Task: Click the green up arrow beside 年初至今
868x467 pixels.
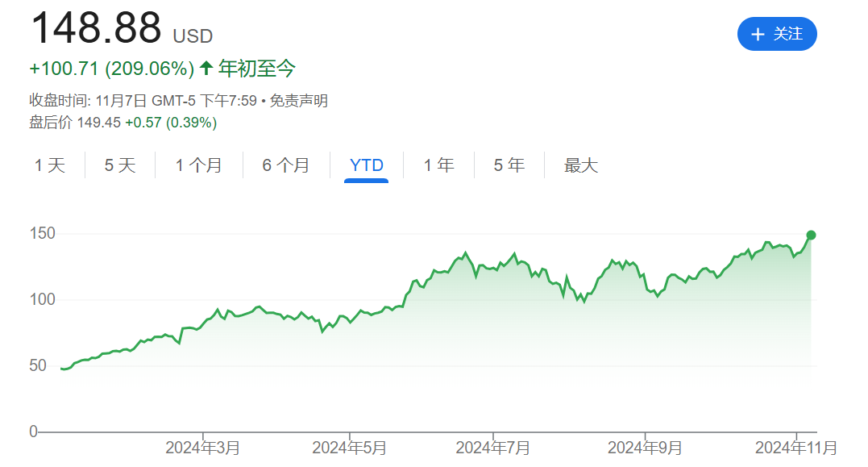Action: [x=206, y=69]
